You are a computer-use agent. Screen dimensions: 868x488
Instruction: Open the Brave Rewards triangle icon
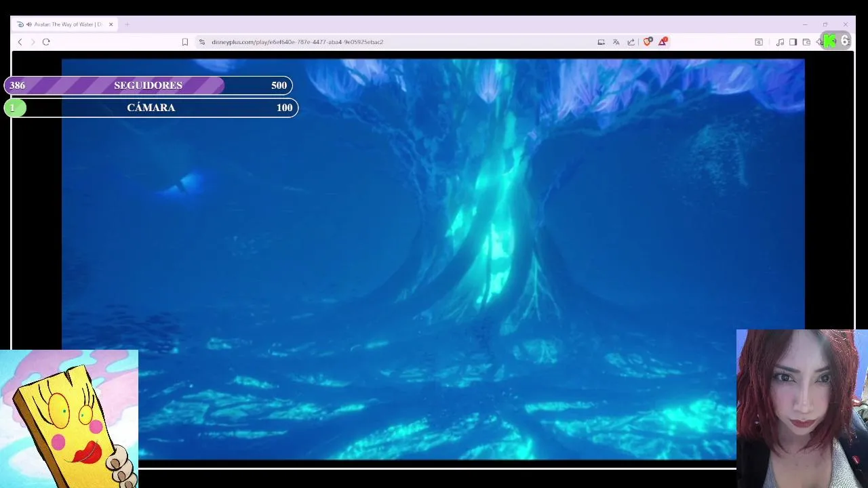click(x=663, y=42)
